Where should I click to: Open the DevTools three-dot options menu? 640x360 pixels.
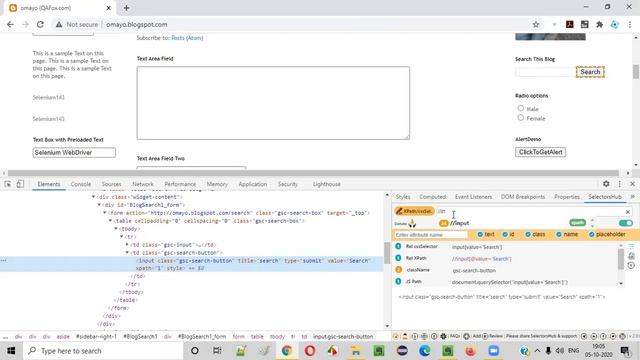pyautogui.click(x=620, y=184)
